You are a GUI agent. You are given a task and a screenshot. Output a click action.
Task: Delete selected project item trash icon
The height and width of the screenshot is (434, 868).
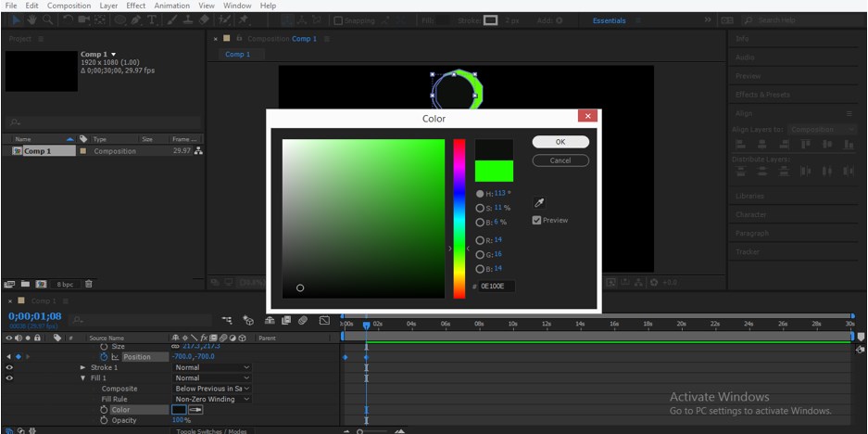[89, 284]
